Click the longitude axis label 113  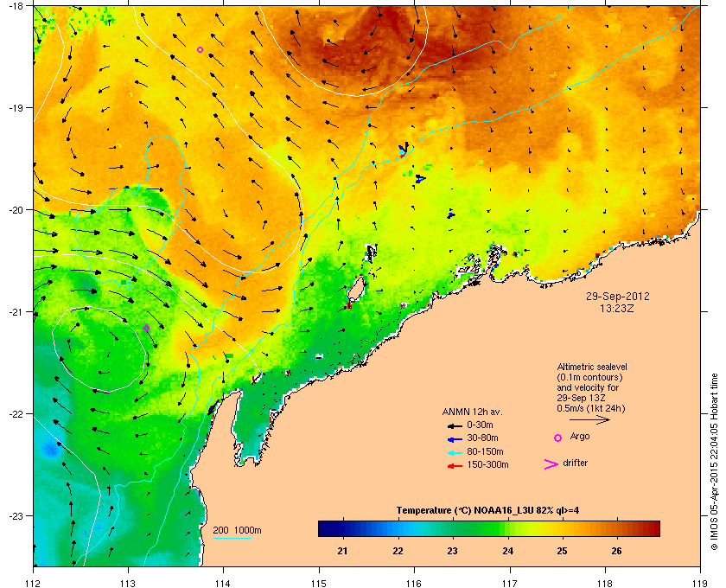tap(128, 583)
